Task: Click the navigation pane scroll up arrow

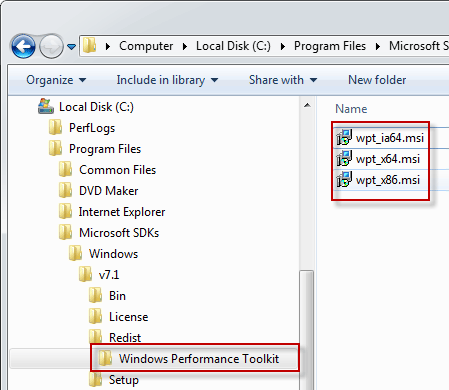Action: (x=307, y=106)
